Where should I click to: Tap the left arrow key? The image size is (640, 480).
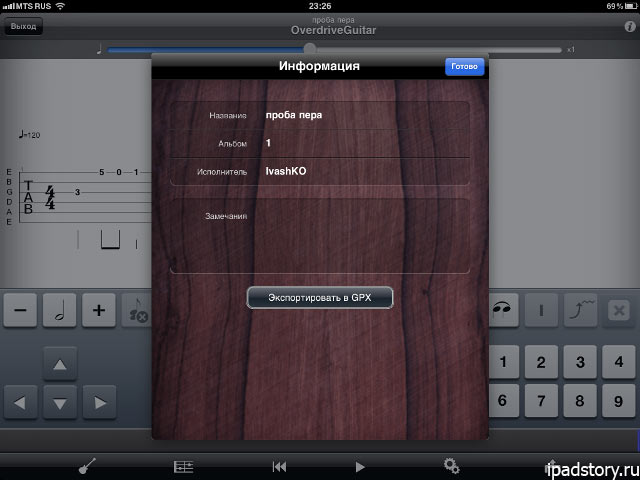[20, 402]
